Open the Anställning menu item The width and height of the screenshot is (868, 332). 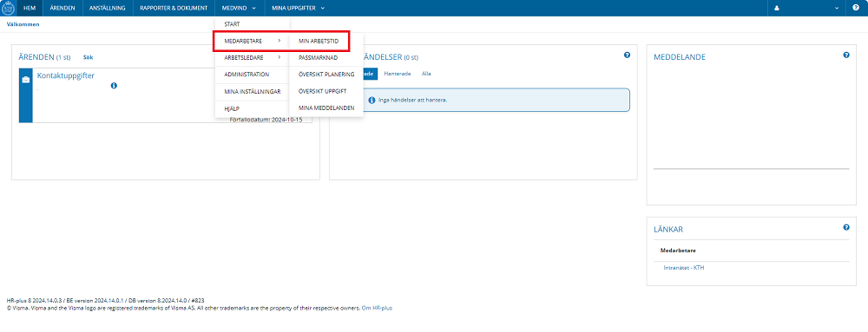108,9
